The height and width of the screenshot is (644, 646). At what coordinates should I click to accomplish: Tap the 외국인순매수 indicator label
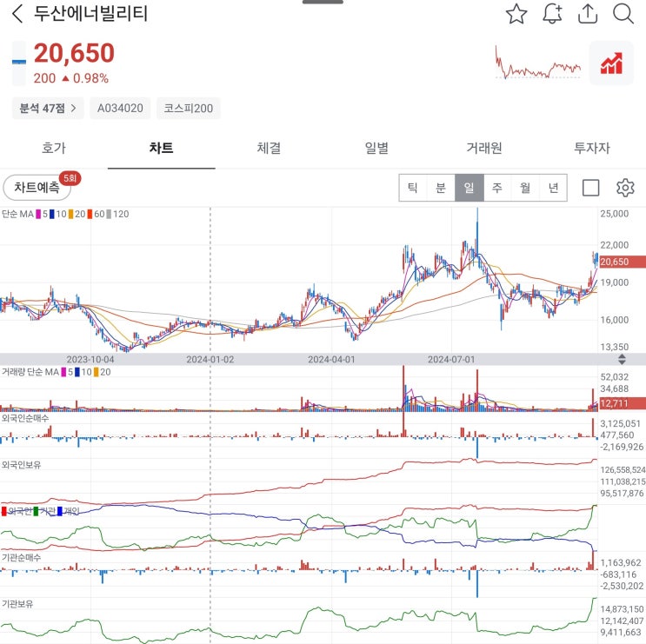25,418
